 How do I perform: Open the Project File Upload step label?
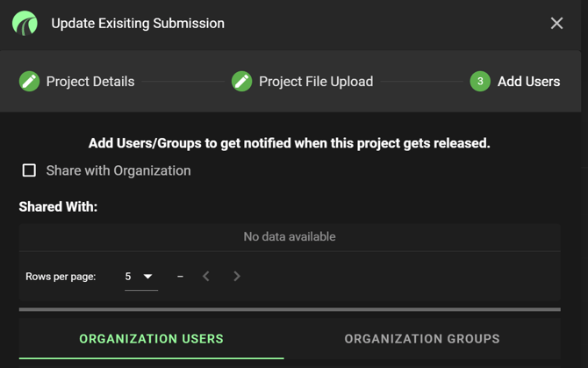coord(316,82)
